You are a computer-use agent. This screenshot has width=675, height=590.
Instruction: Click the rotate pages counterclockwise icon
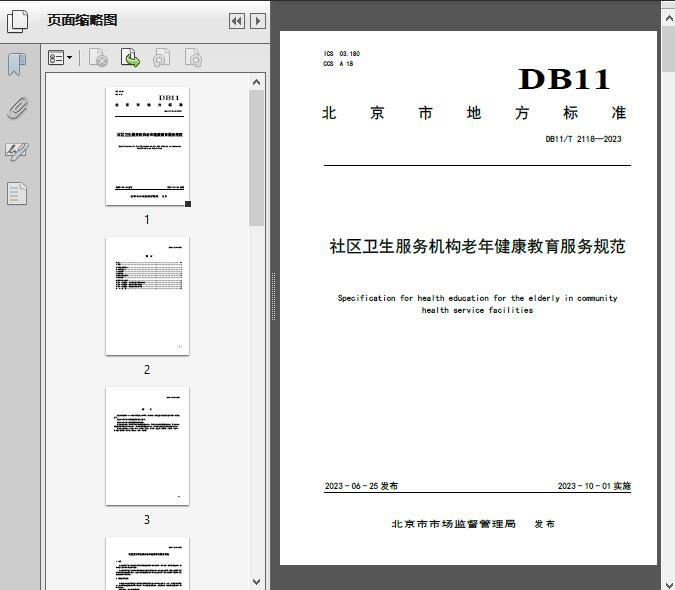tap(162, 58)
